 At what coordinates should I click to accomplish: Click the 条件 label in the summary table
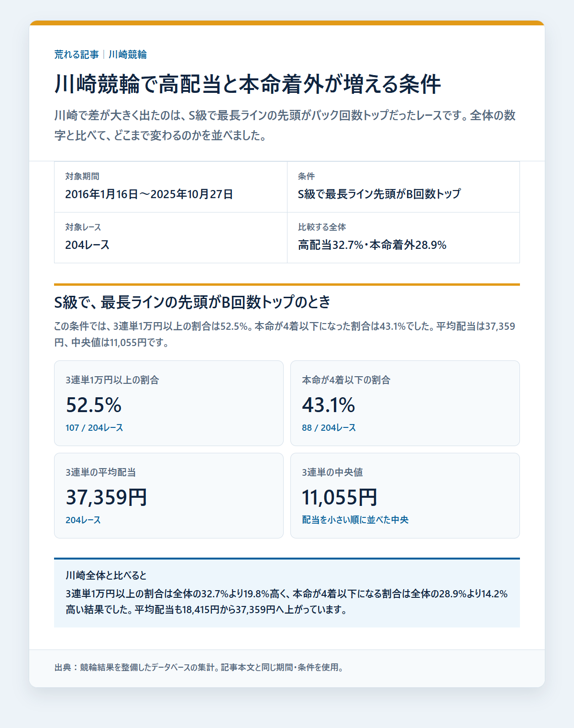click(306, 176)
